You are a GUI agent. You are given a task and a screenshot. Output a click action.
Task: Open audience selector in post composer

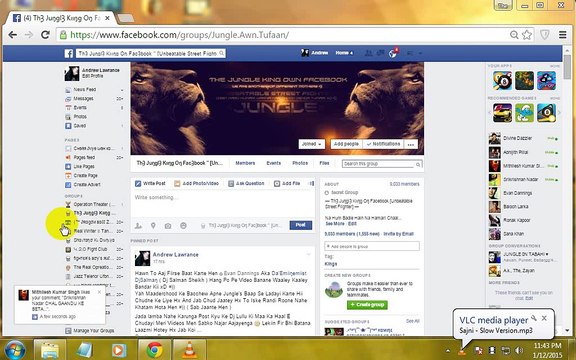(x=242, y=226)
